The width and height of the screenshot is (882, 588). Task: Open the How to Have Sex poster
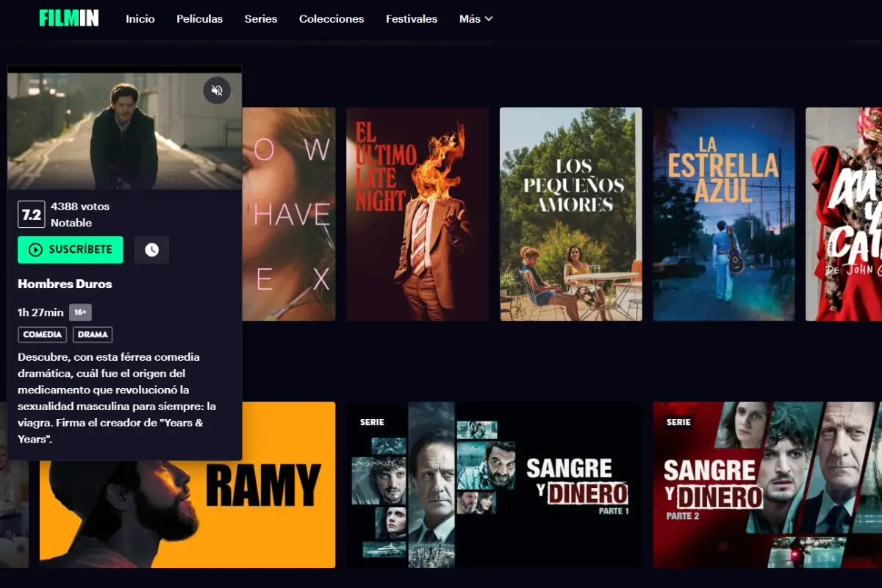(289, 215)
